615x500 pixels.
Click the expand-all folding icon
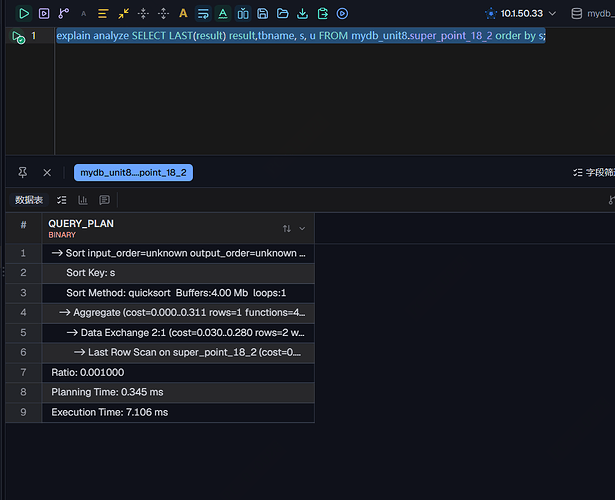point(164,14)
